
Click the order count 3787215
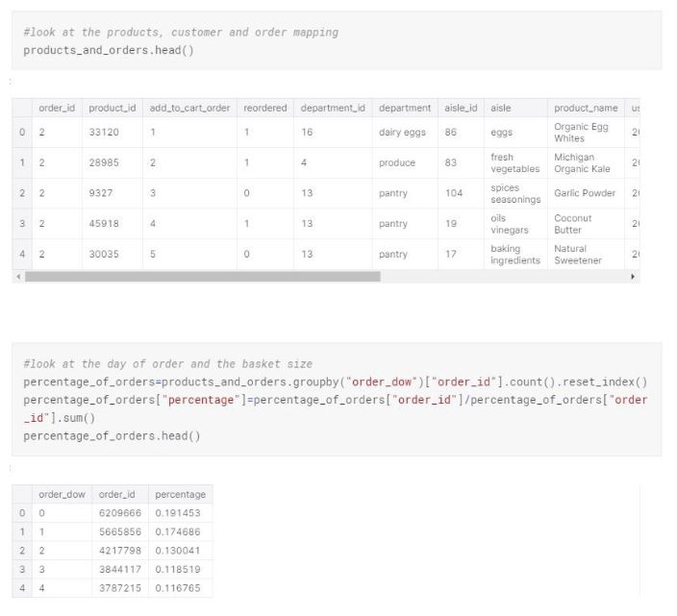tap(120, 588)
